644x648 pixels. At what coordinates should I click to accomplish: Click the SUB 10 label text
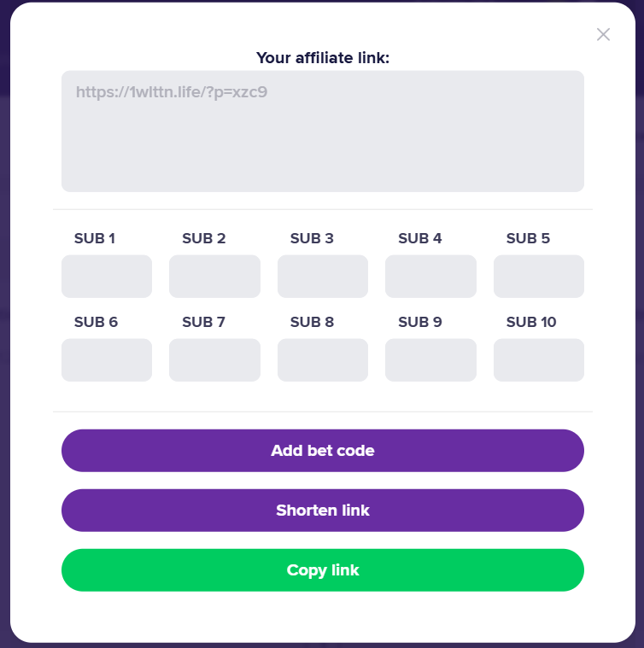531,322
